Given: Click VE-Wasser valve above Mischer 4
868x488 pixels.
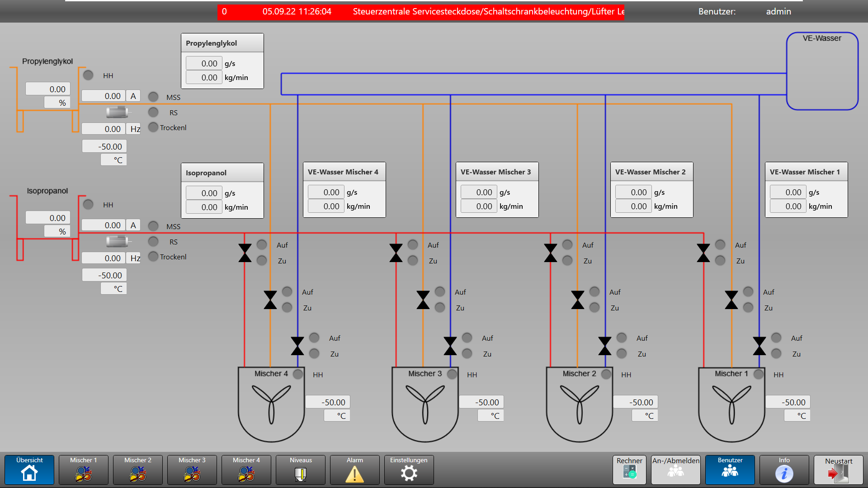Looking at the screenshot, I should click(x=297, y=346).
